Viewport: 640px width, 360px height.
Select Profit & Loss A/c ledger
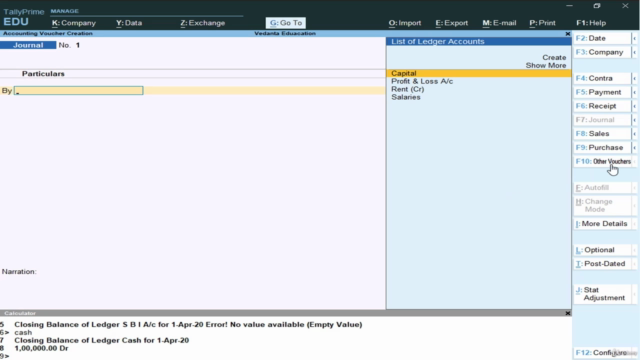[x=422, y=81]
